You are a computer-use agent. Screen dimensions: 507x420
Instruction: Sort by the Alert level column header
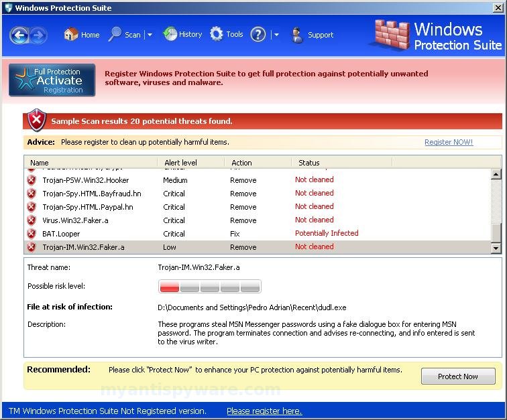pos(190,163)
